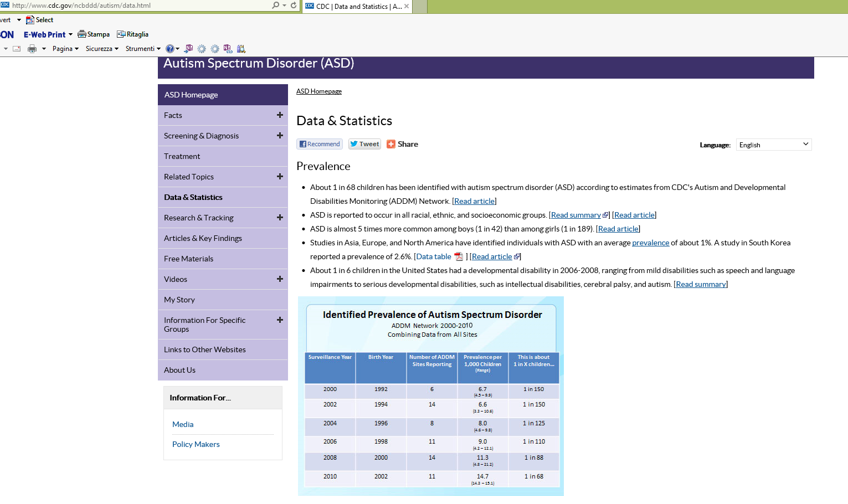848x504 pixels.
Task: Open Links to Other Websites
Action: pyautogui.click(x=223, y=349)
